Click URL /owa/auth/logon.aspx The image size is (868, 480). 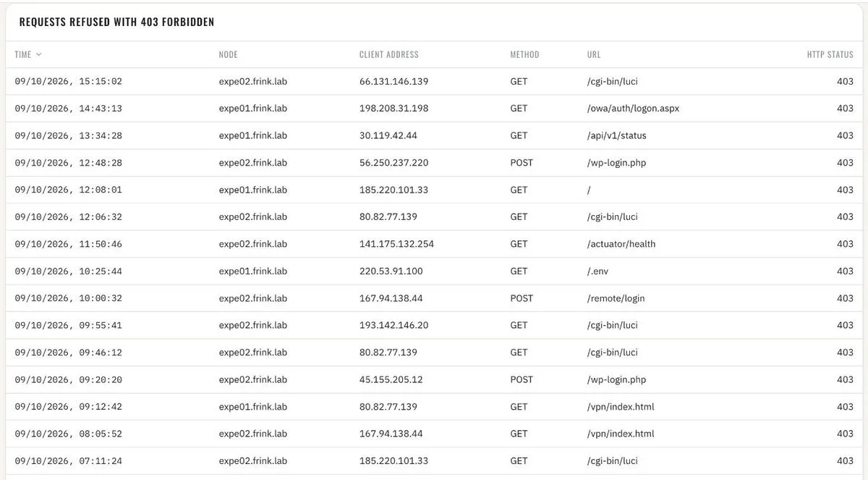pyautogui.click(x=633, y=109)
